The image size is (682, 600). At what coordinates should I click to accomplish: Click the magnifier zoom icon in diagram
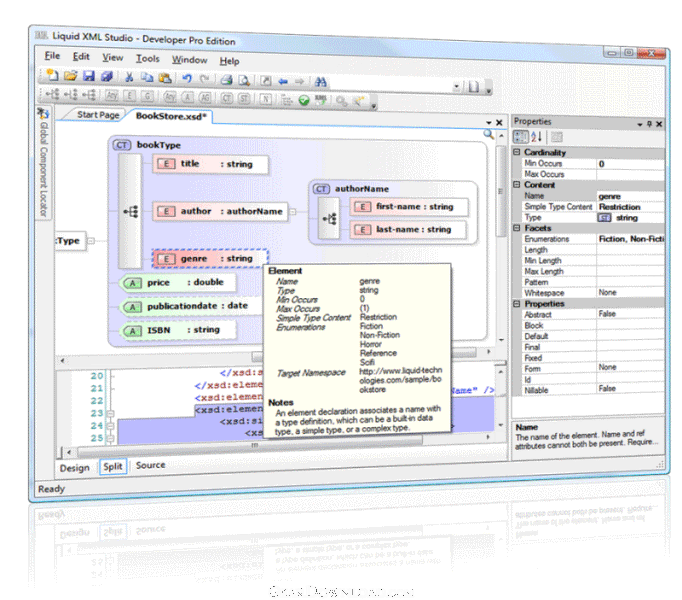click(488, 134)
